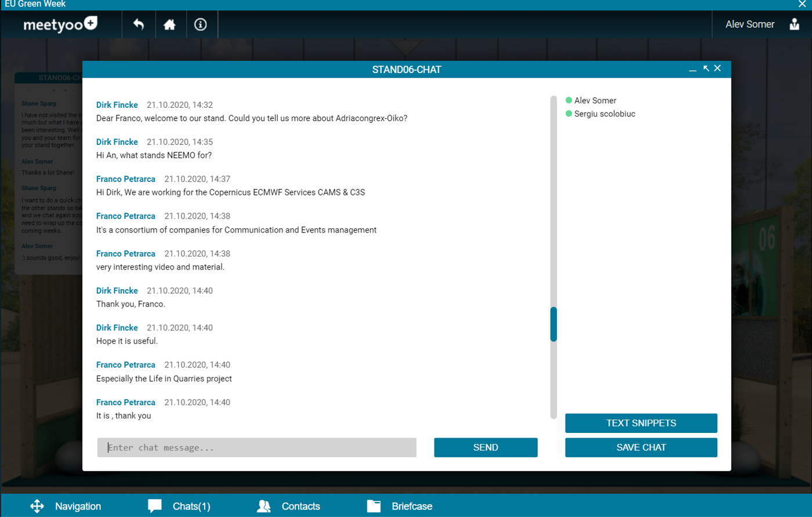Open the user profile icon beside Alev Somer
Viewport: 812px width, 517px height.
pos(794,24)
